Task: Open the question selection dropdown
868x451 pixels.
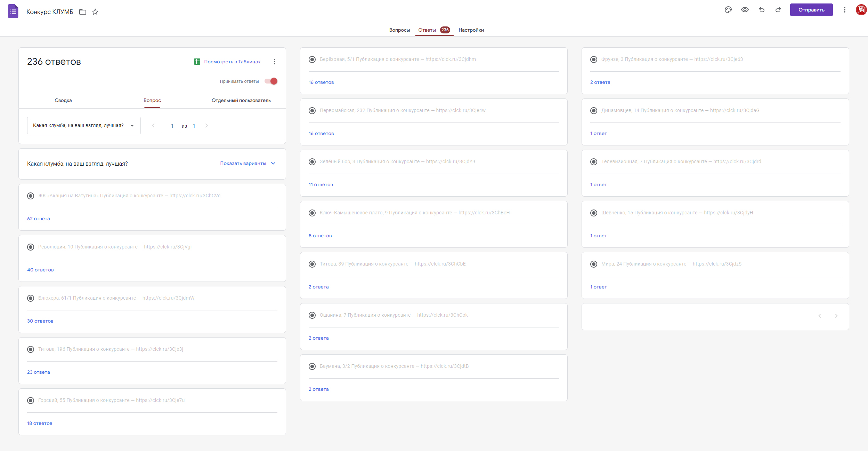Action: tap(84, 126)
